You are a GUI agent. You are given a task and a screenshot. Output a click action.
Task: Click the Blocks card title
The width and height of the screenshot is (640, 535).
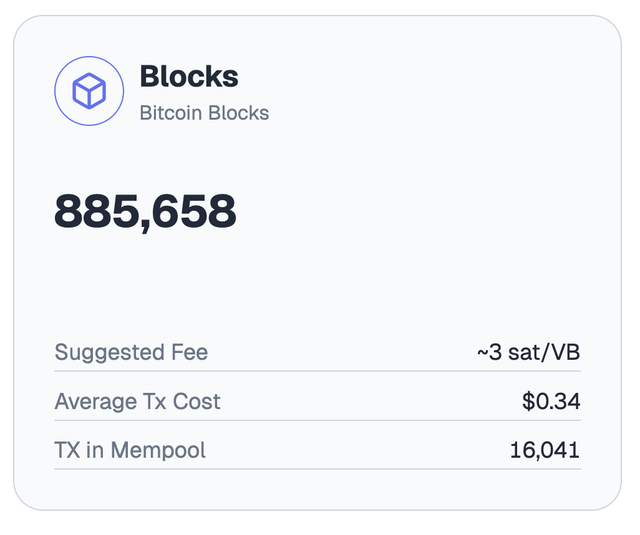tap(189, 76)
